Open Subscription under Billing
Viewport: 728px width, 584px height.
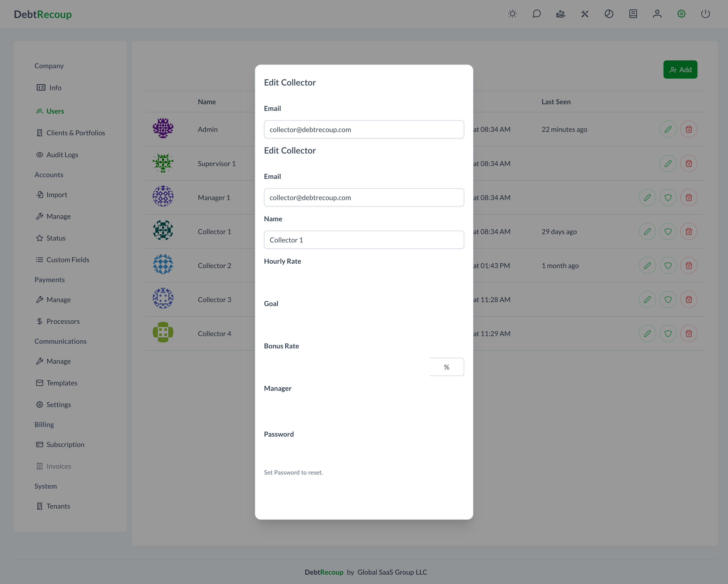pos(65,445)
